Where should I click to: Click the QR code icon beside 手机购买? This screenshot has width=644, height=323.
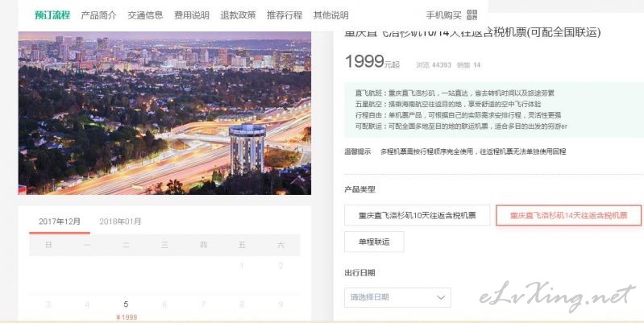tap(472, 15)
